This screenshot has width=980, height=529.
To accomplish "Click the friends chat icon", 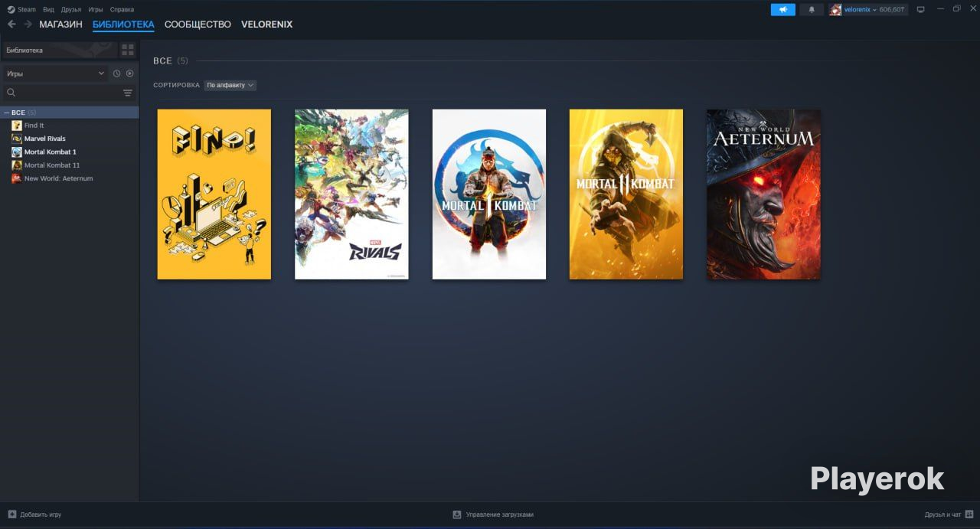I will pyautogui.click(x=969, y=514).
